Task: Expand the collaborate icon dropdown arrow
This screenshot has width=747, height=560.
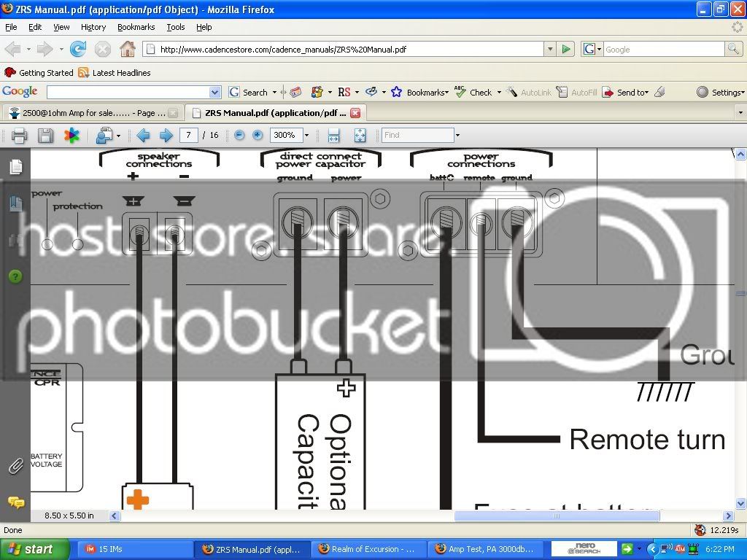Action: pyautogui.click(x=118, y=136)
